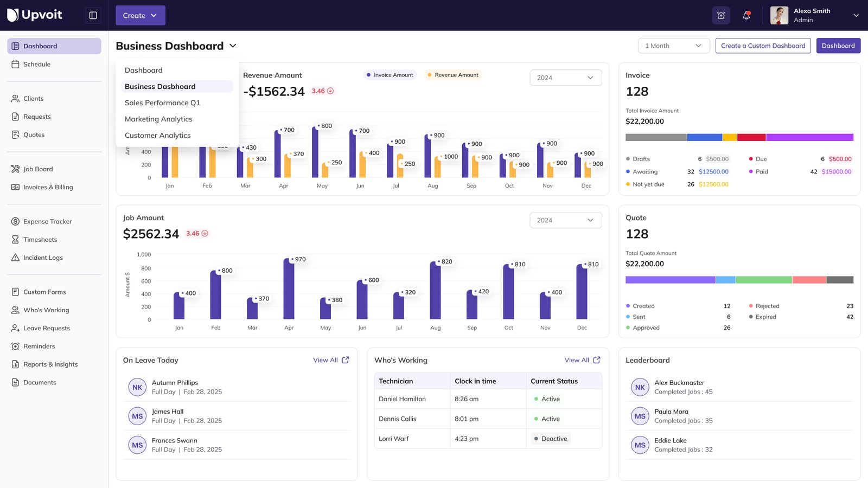The width and height of the screenshot is (868, 488).
Task: Switch to Marketing Analytics dashboard
Action: 158,119
